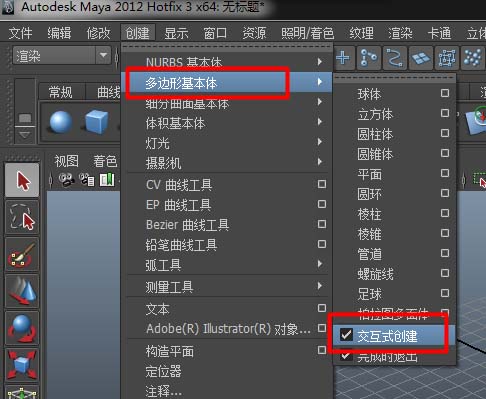Switch to the 曲线 shelf tab
Screen dimensions: 486x399
click(109, 92)
